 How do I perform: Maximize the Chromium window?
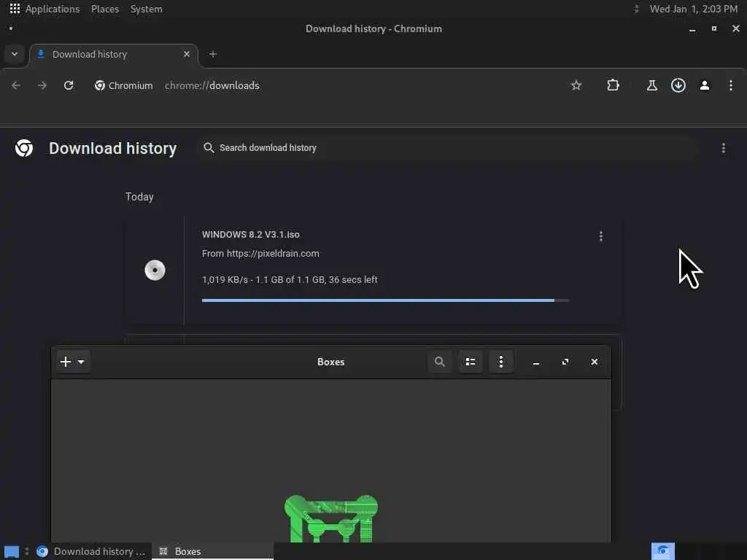(714, 28)
